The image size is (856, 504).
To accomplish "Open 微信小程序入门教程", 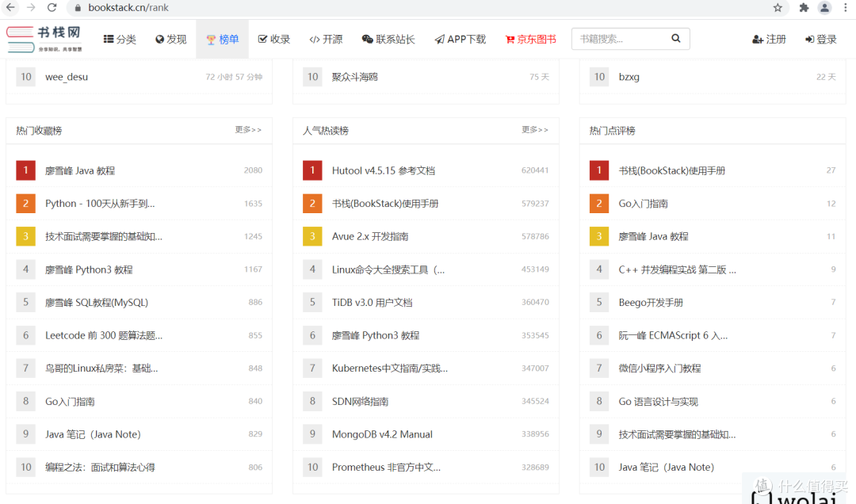I will 659,368.
